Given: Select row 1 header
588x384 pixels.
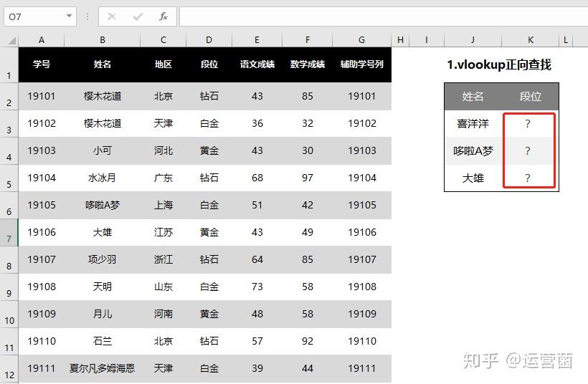Looking at the screenshot, I should pyautogui.click(x=9, y=64).
